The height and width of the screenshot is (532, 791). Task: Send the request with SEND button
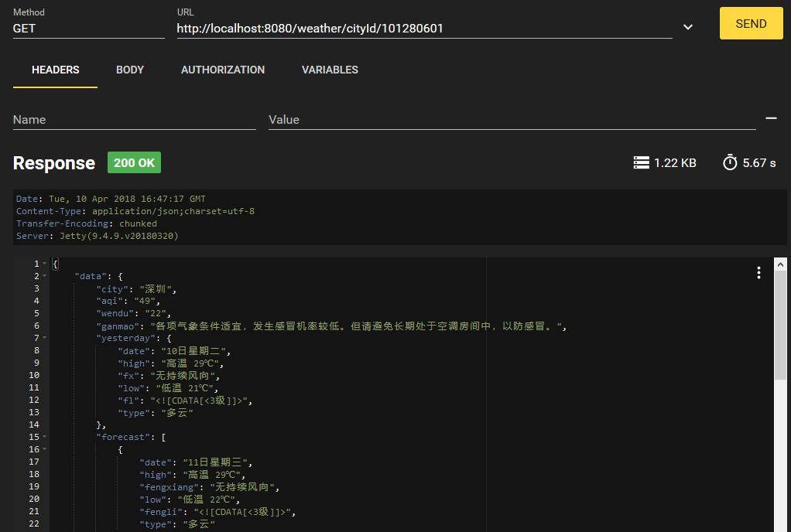point(751,23)
